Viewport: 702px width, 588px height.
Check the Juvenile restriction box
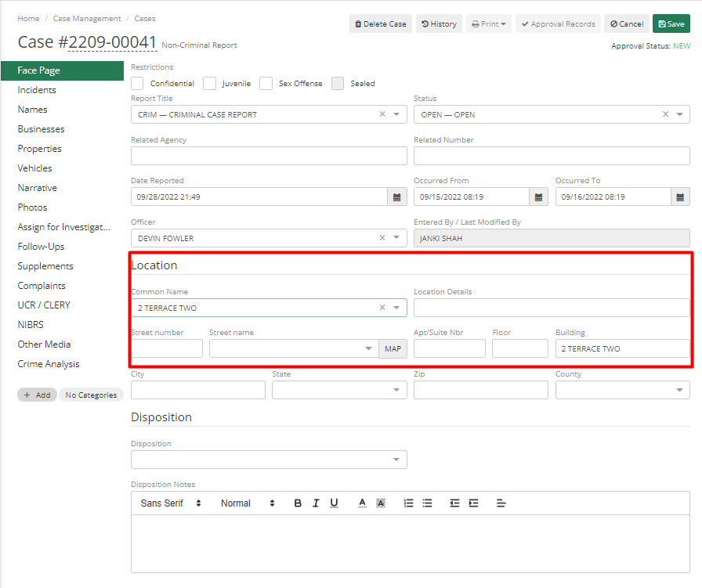(209, 83)
